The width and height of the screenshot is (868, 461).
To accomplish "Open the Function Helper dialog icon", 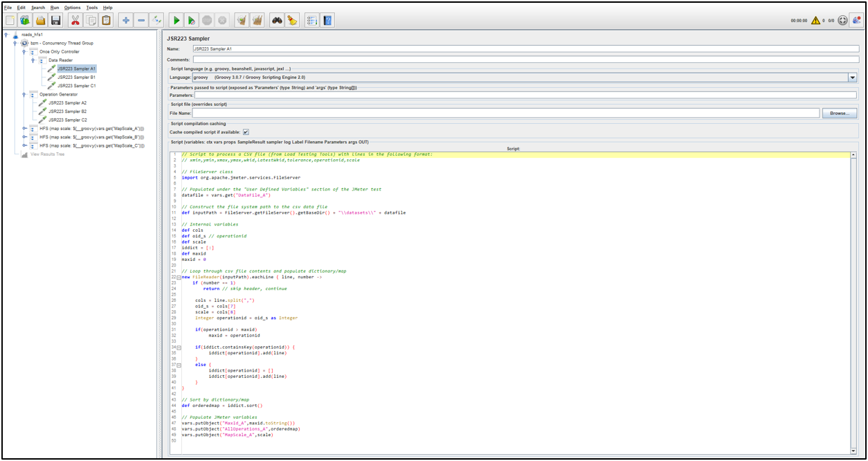I will coord(311,20).
